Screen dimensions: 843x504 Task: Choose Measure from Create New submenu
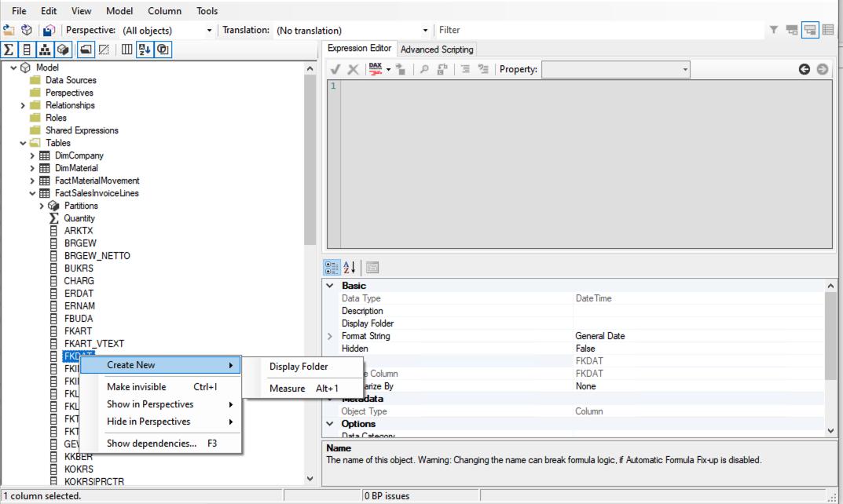(x=302, y=389)
